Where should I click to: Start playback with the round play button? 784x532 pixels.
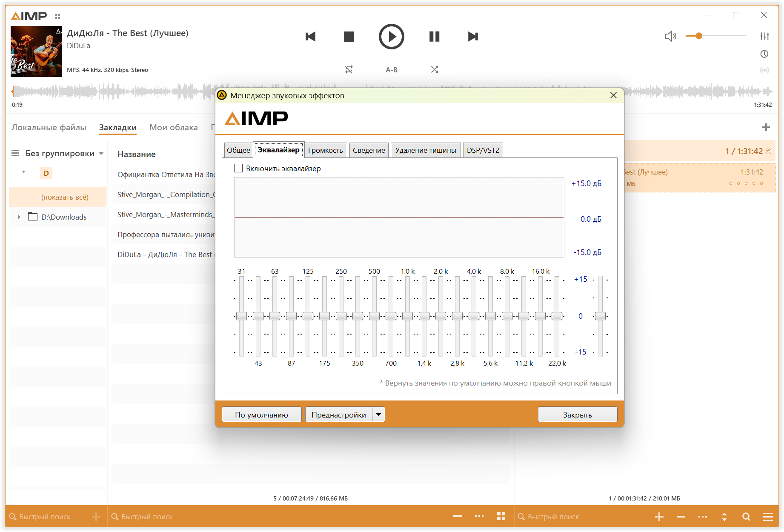click(392, 37)
